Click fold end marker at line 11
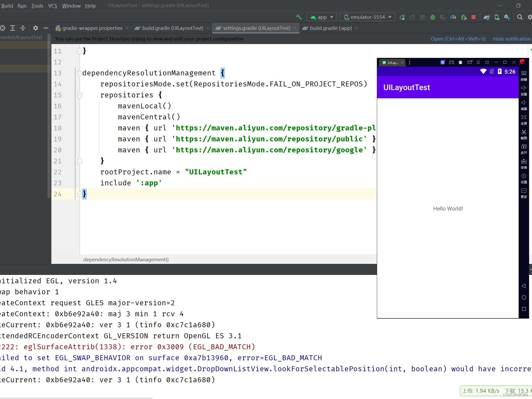The width and height of the screenshot is (532, 399). (x=80, y=51)
